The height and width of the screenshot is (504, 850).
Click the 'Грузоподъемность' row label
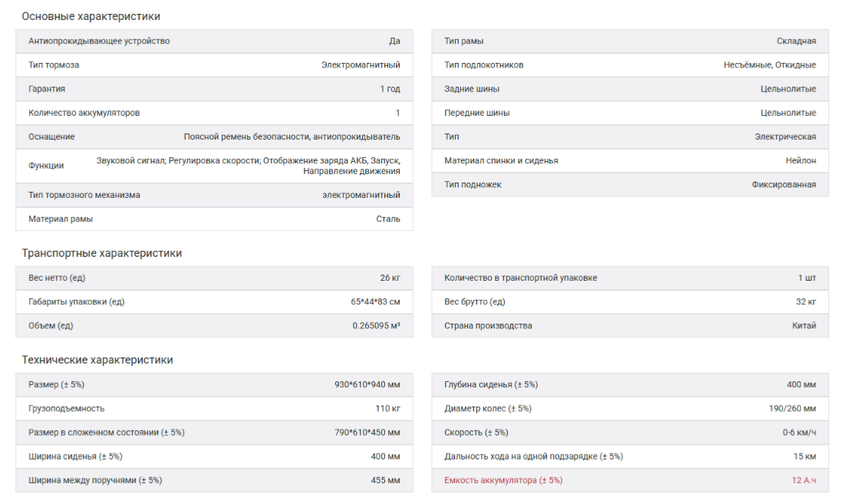tap(66, 408)
